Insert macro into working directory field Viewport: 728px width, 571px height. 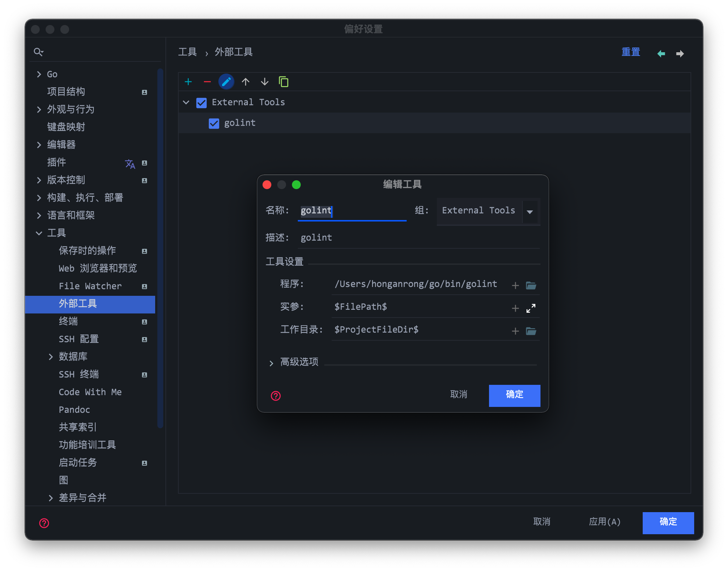click(x=515, y=331)
